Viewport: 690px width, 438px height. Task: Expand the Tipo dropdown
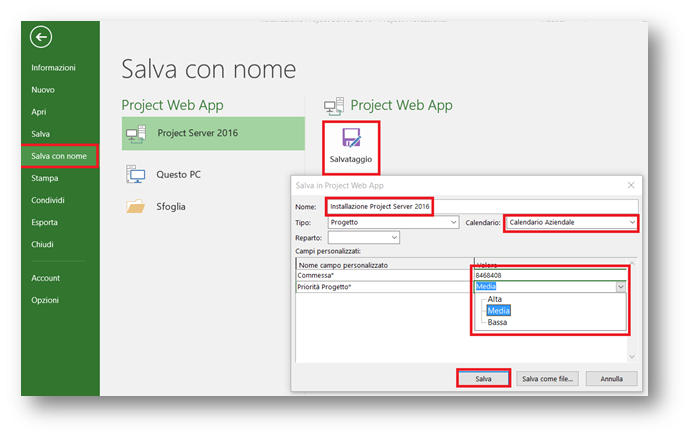click(453, 222)
